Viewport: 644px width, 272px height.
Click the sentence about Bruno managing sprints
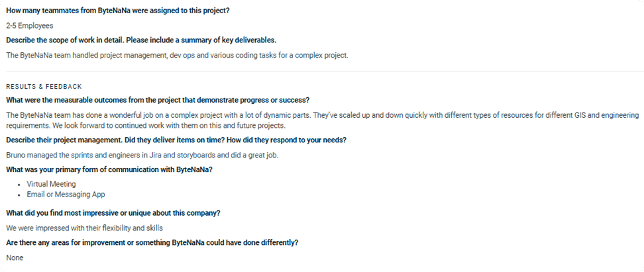(x=142, y=155)
